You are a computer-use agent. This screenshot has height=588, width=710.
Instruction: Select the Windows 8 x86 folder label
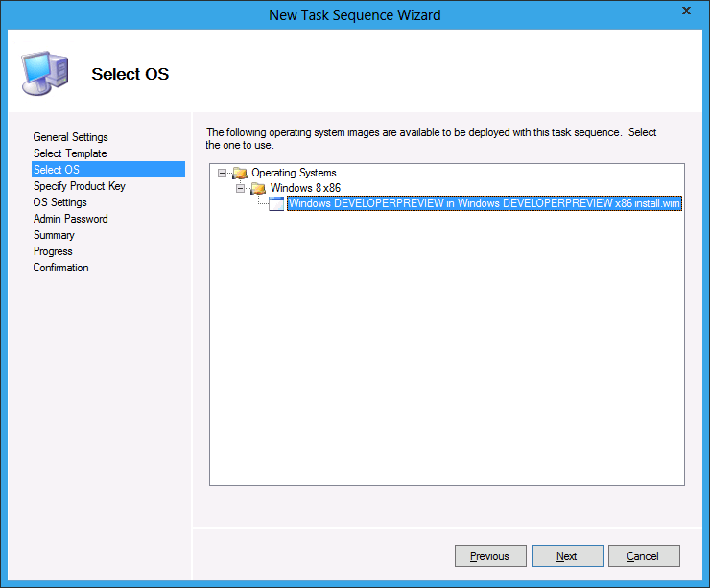303,188
